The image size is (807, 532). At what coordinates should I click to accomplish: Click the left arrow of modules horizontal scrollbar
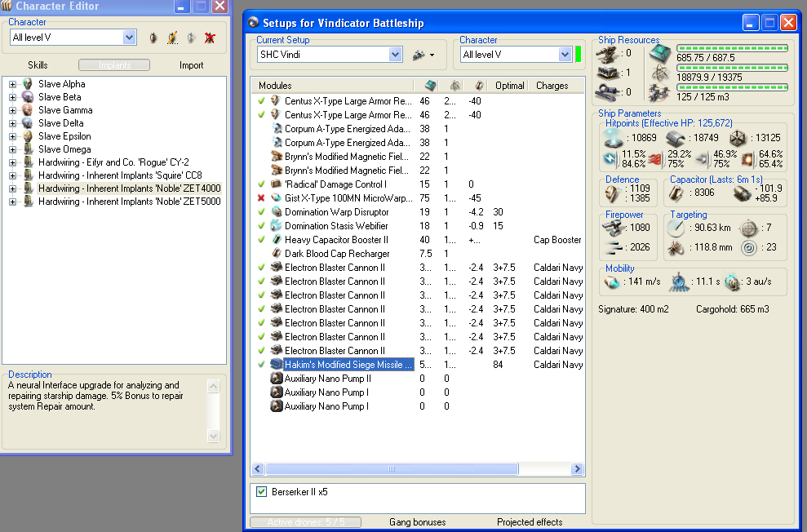pyautogui.click(x=259, y=468)
